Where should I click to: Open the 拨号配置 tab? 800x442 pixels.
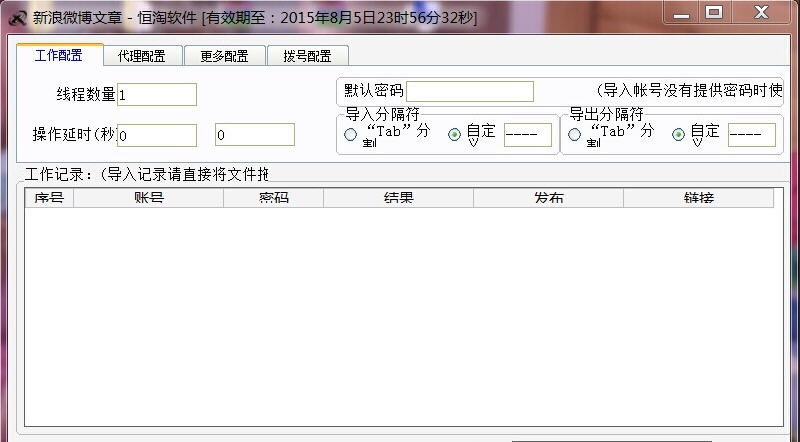(x=308, y=56)
